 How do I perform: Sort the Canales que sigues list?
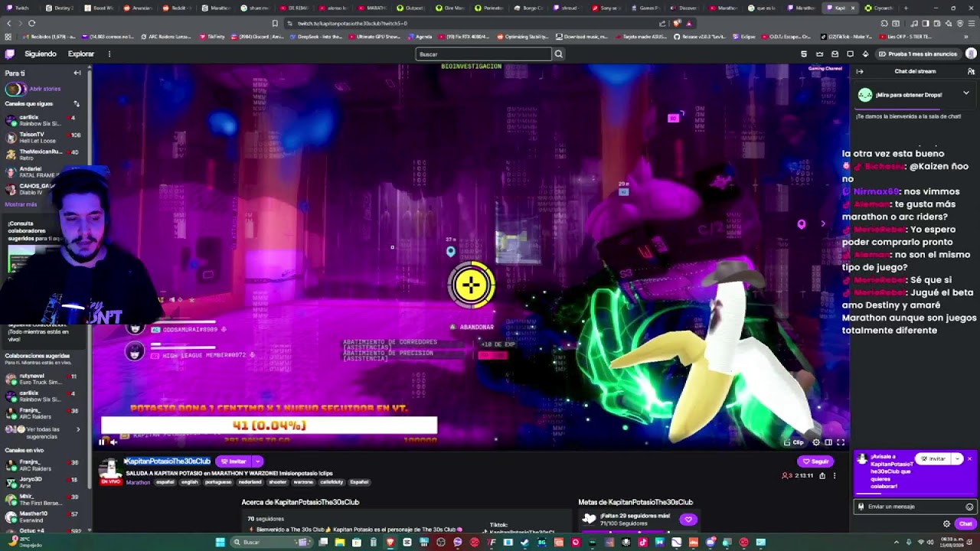[x=77, y=103]
